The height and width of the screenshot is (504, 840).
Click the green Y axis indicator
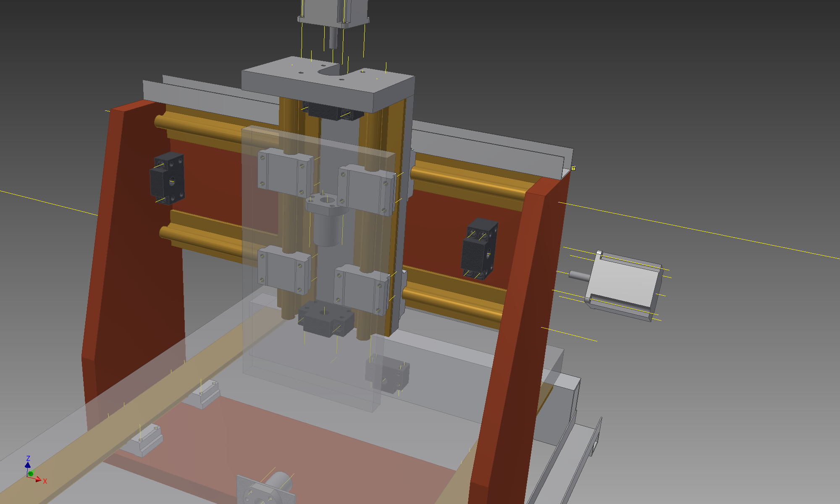[31, 473]
